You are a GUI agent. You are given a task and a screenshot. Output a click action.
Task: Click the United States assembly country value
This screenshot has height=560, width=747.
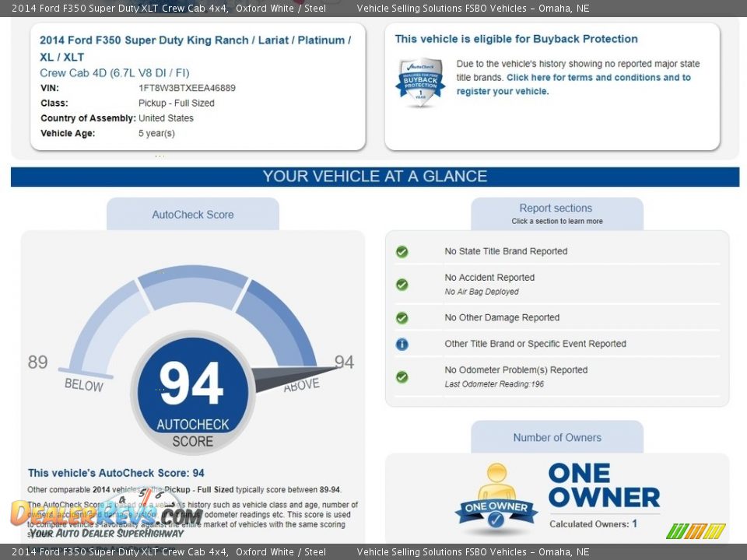tap(166, 118)
